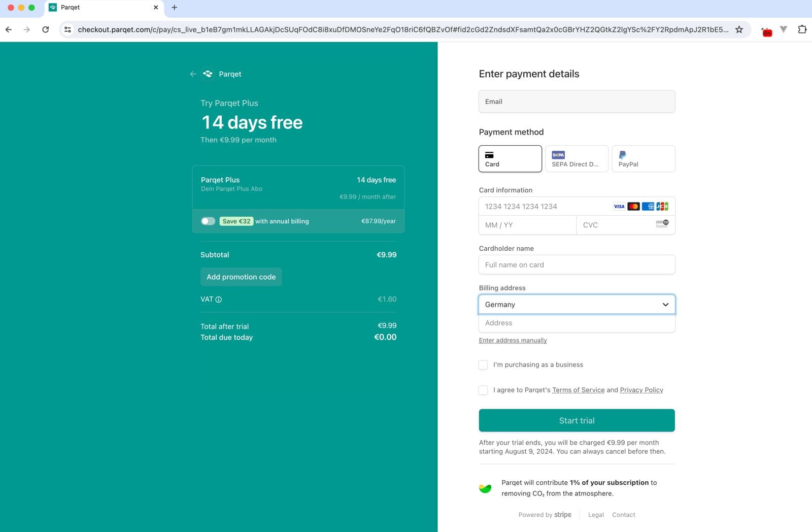Select the SEPA Direct Debit payment tab
Image resolution: width=812 pixels, height=532 pixels.
(577, 159)
